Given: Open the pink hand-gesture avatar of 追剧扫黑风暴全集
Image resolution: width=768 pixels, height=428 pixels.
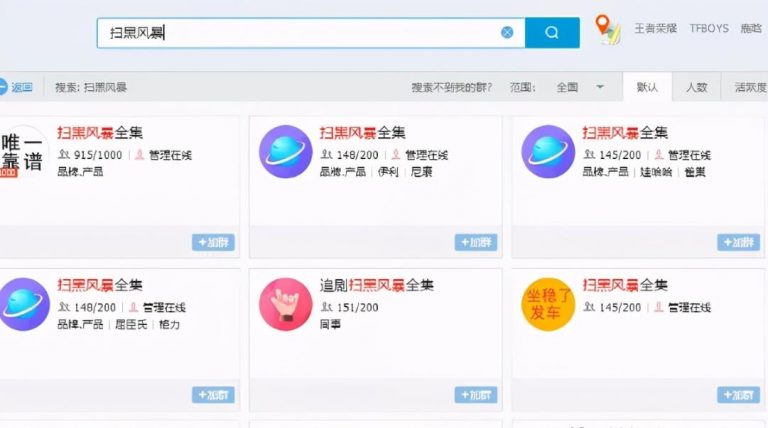Looking at the screenshot, I should tap(285, 303).
